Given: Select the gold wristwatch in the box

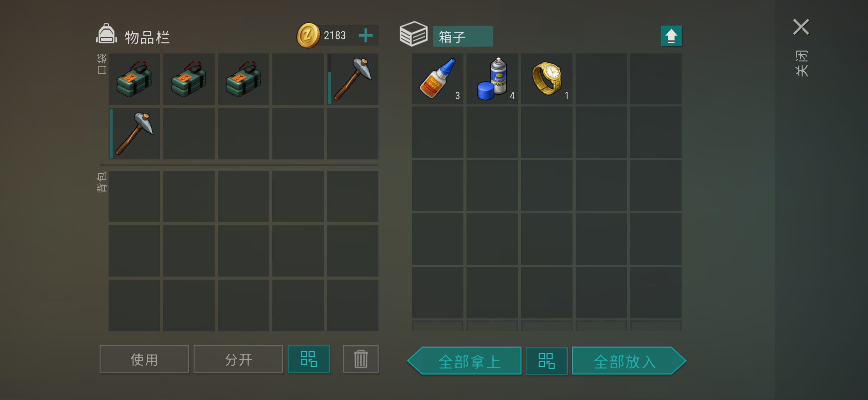Looking at the screenshot, I should tap(547, 79).
